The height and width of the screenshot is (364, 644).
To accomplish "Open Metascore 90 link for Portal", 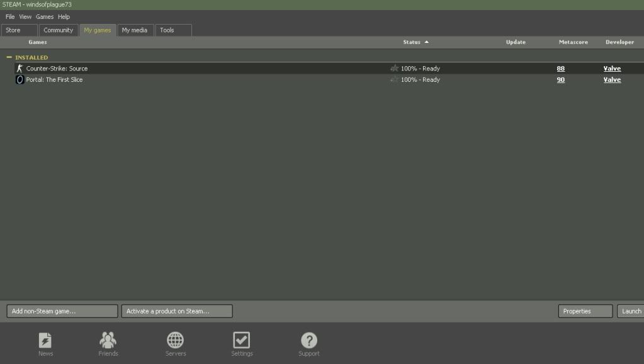I will pyautogui.click(x=561, y=80).
